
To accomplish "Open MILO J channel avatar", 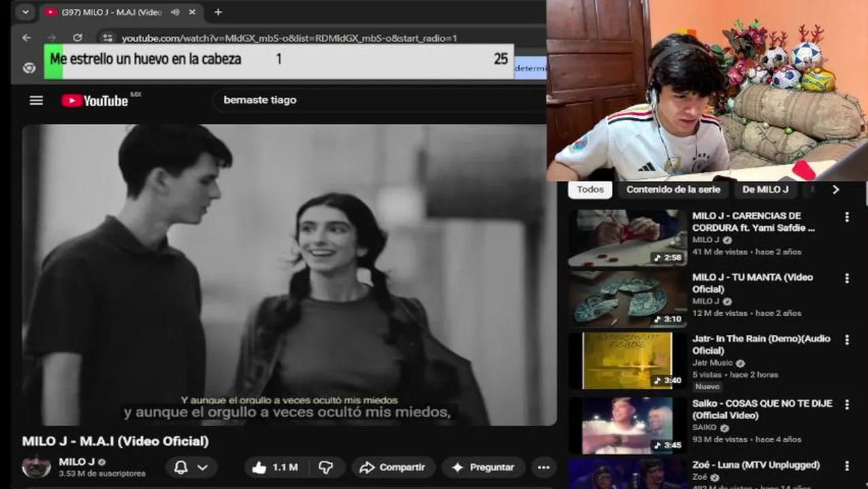I will click(x=36, y=467).
